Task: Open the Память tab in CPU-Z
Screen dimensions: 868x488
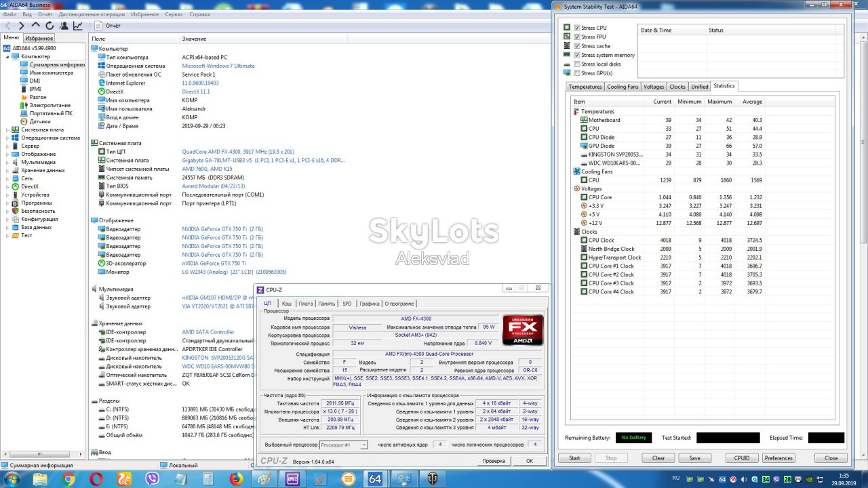Action: pos(327,304)
